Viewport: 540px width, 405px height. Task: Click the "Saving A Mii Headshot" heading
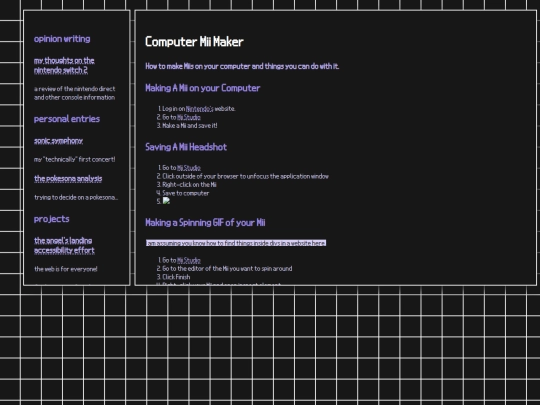(x=186, y=147)
